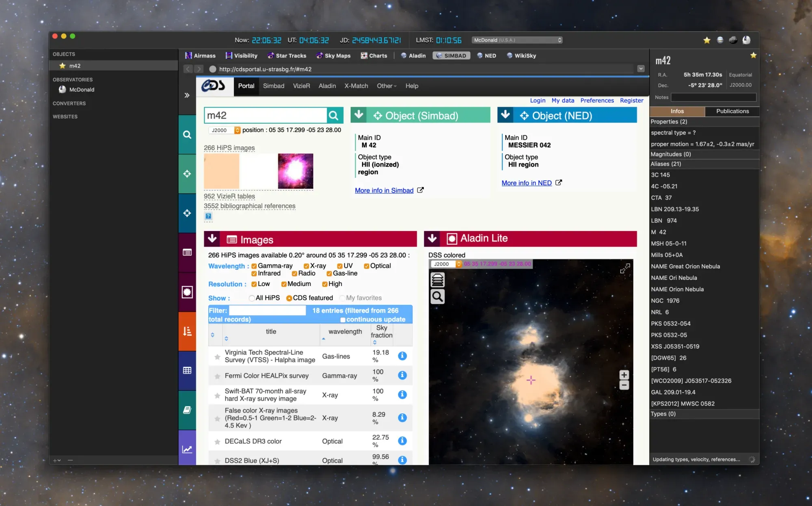
Task: Favorite the DECaLS DR3 color row star
Action: click(217, 441)
